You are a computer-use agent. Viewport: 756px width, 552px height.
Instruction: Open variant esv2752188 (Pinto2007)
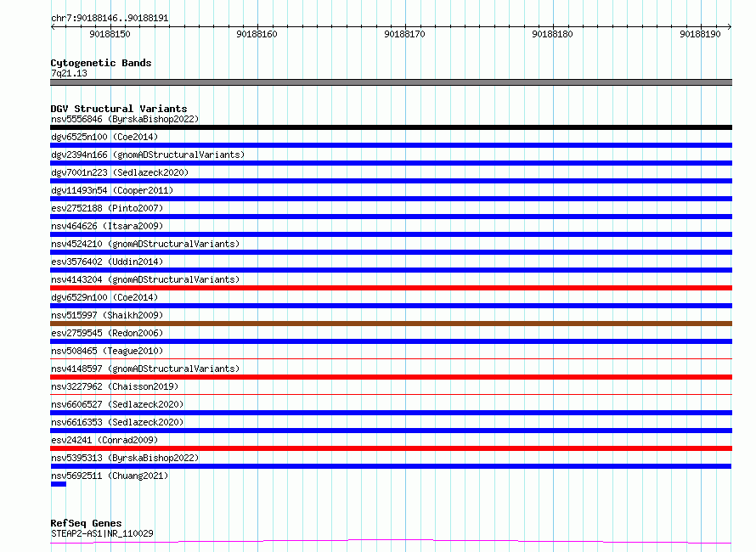point(107,208)
